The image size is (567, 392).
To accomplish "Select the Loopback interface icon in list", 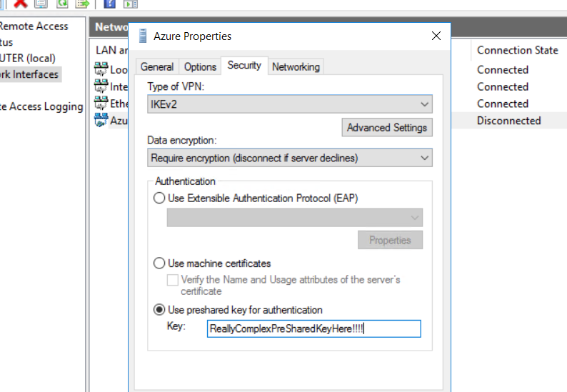I will pyautogui.click(x=101, y=69).
